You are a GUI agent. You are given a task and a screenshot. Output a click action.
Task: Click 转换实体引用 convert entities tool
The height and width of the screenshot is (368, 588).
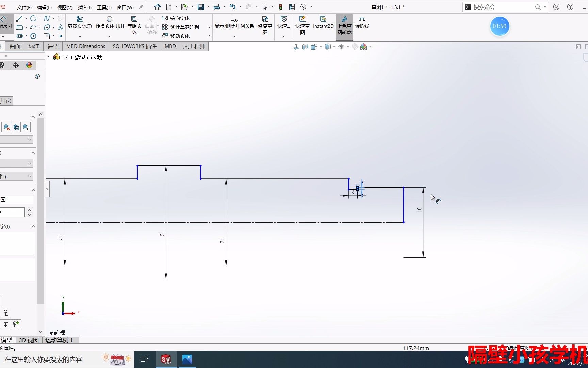[x=110, y=22]
